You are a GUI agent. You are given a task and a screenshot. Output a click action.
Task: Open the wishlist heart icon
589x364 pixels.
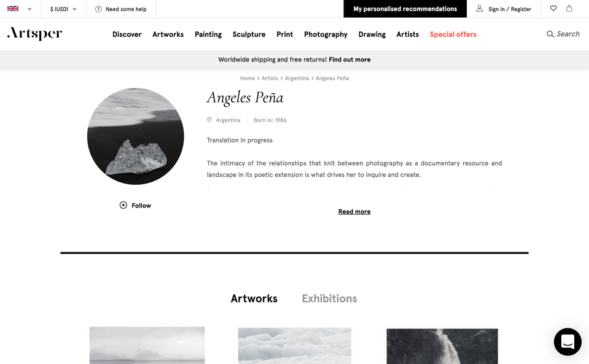pos(553,8)
